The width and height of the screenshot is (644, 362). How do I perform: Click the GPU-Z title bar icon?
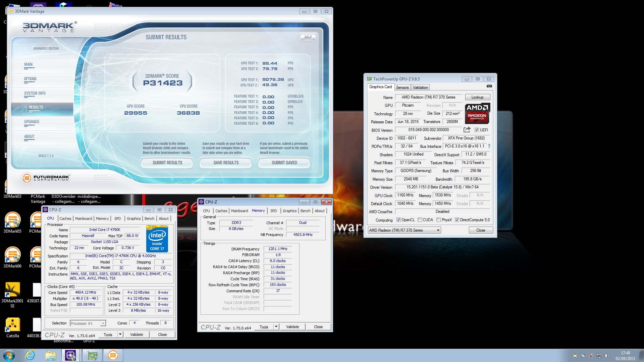[369, 79]
